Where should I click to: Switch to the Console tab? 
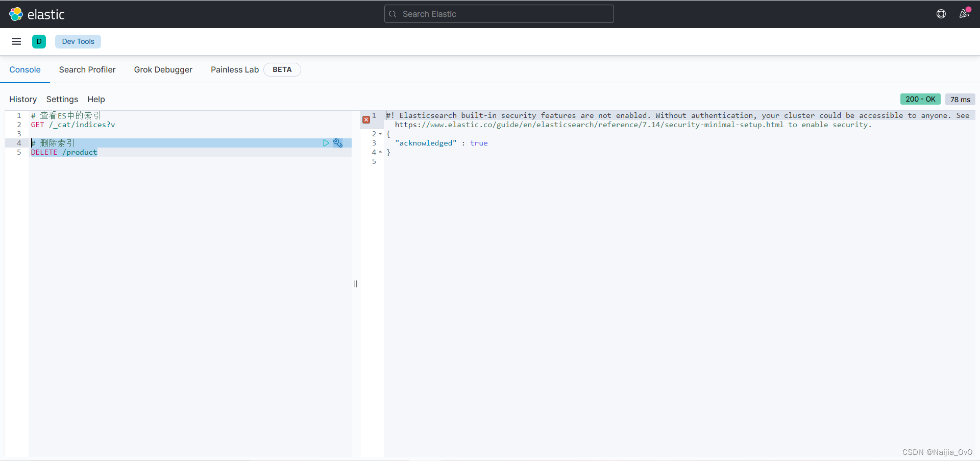(x=25, y=69)
